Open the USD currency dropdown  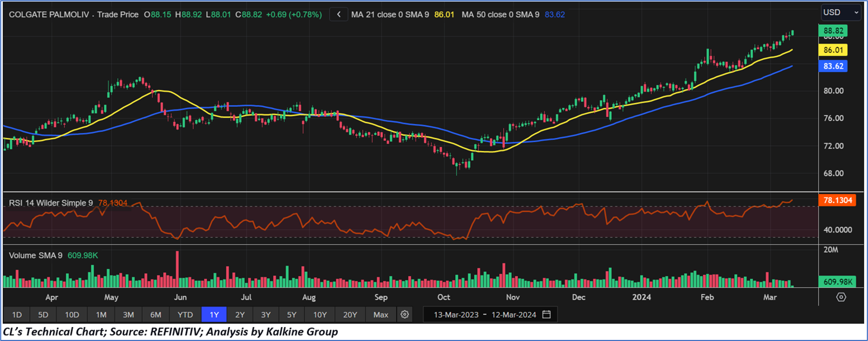[840, 12]
